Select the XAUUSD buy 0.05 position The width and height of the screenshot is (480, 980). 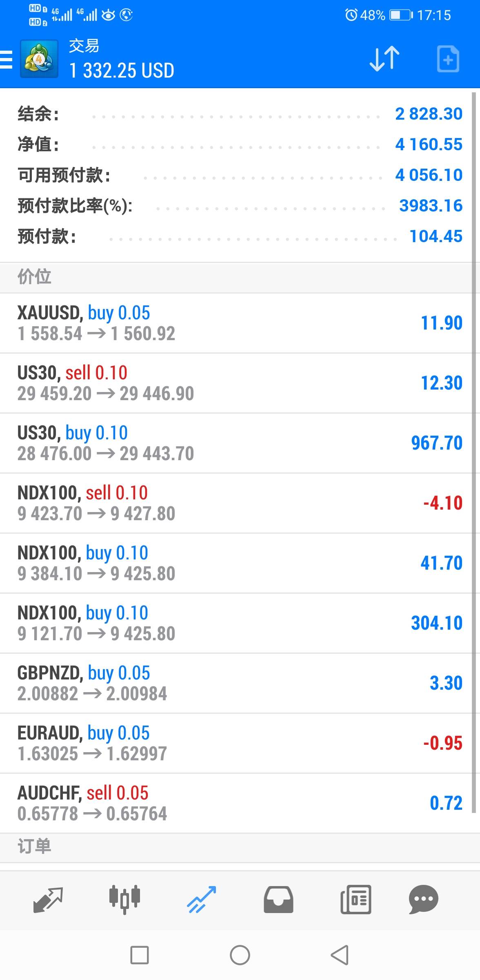[237, 323]
